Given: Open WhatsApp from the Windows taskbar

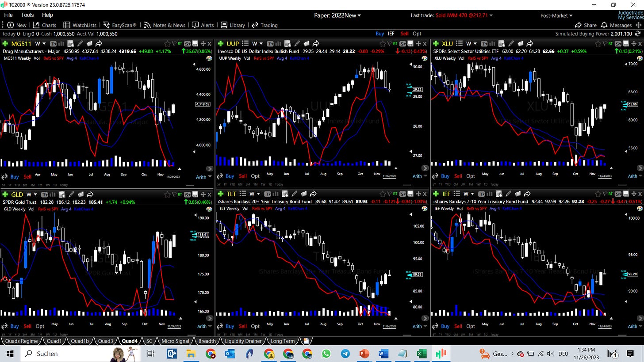Looking at the screenshot, I should point(326,354).
